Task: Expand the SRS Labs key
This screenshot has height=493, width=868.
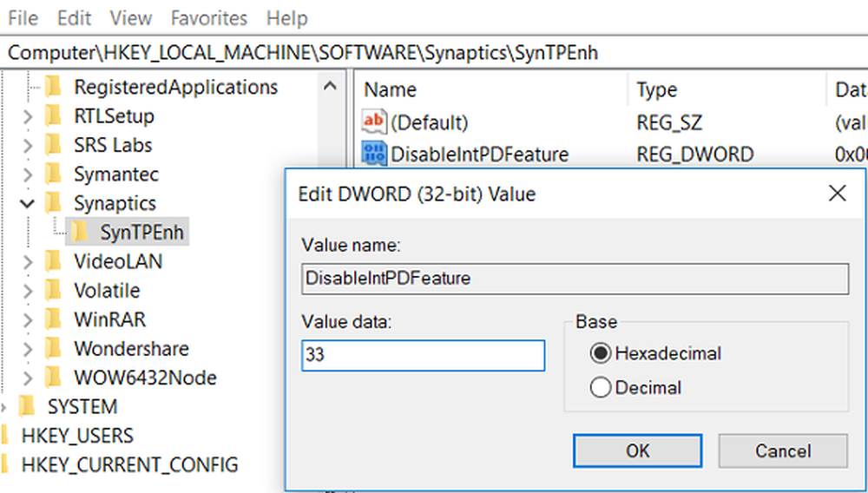Action: pos(28,146)
